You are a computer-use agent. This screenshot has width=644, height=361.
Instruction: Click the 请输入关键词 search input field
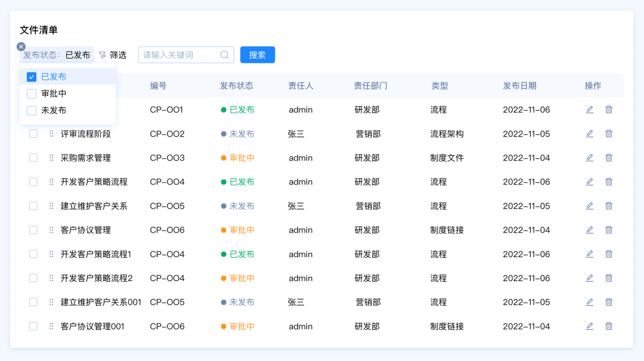[x=179, y=55]
